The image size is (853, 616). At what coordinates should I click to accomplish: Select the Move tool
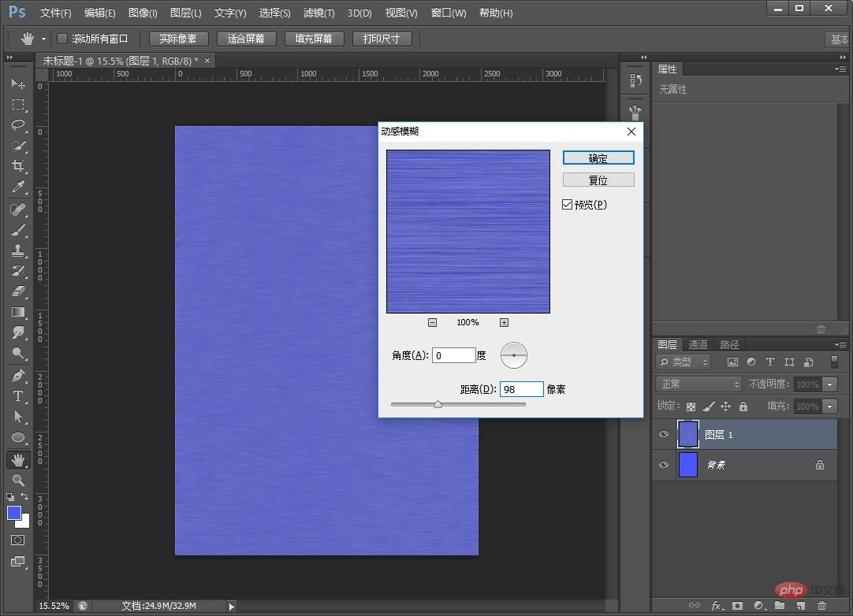[18, 83]
